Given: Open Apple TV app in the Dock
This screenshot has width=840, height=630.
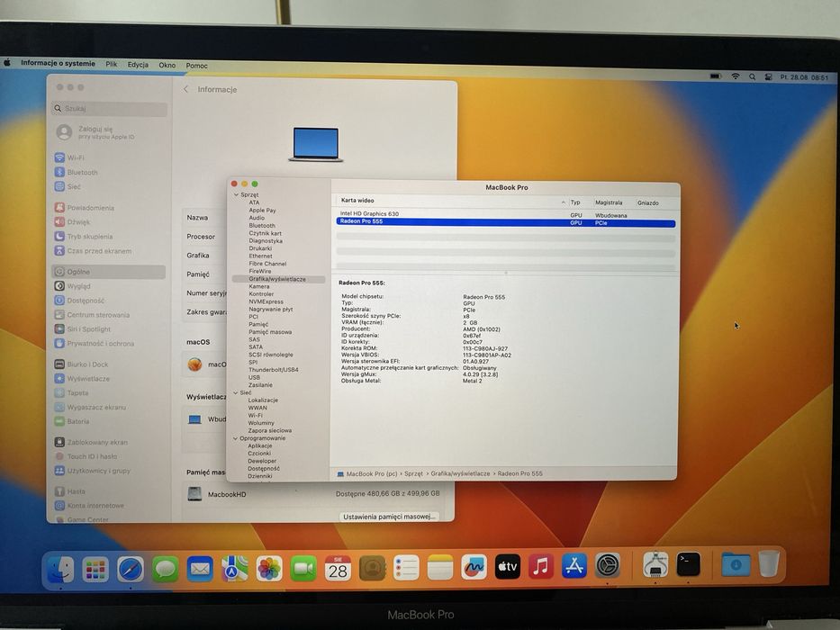Looking at the screenshot, I should [507, 566].
